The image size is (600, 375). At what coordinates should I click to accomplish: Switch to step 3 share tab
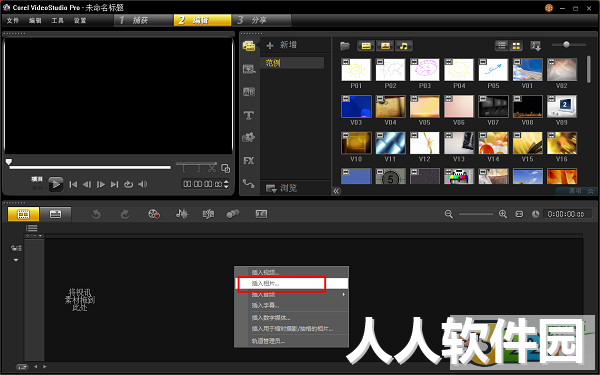coord(261,20)
